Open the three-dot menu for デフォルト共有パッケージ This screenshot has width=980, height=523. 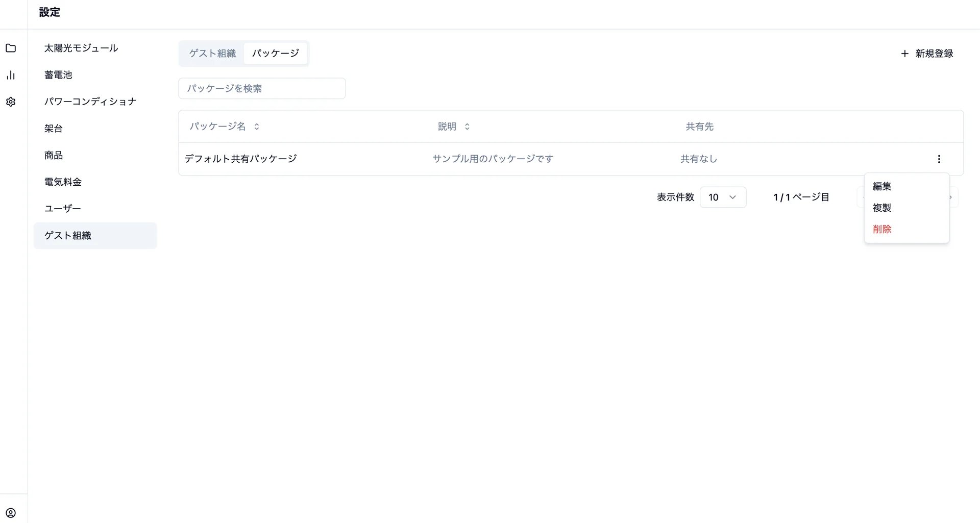(939, 159)
